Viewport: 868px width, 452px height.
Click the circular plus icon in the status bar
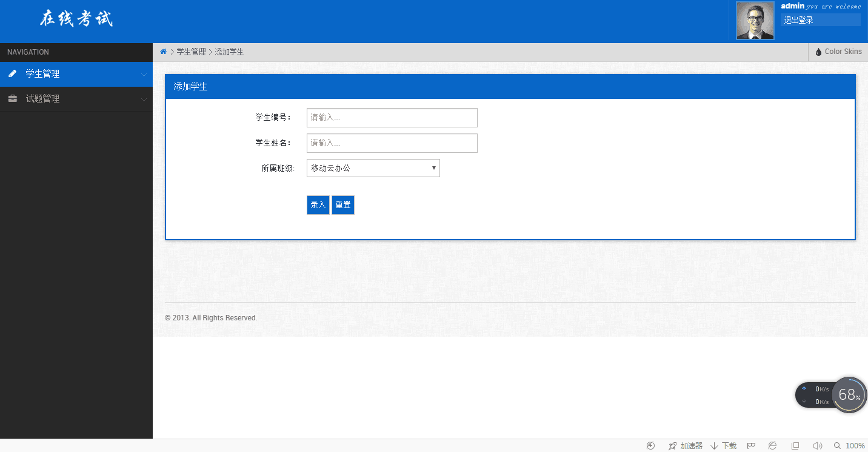click(x=650, y=446)
